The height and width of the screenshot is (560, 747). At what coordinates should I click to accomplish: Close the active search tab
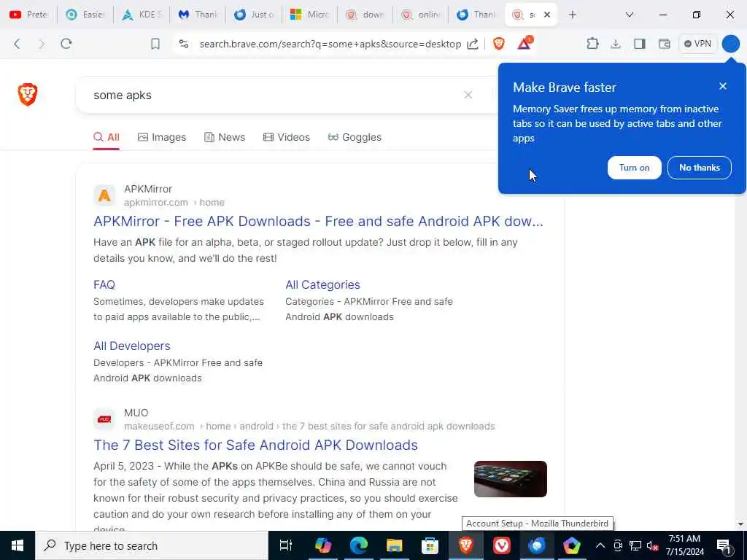[547, 15]
